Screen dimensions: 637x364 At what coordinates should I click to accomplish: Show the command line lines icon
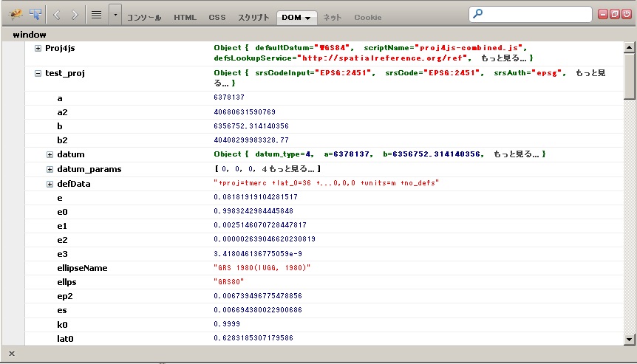coord(96,14)
